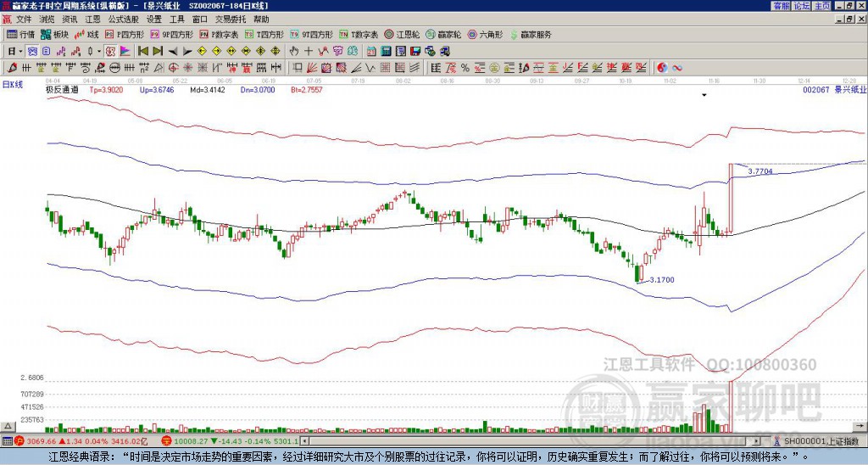
Task: Select the red pencil drawing tool
Action: click(12, 68)
